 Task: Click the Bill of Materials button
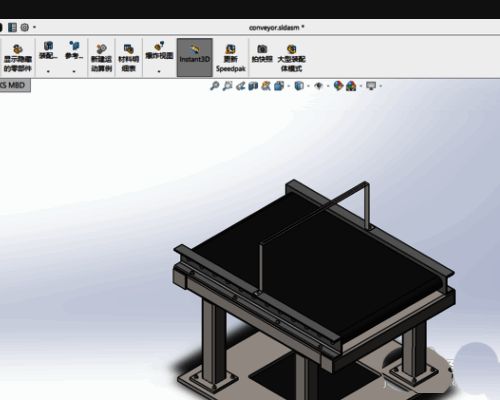tap(129, 58)
